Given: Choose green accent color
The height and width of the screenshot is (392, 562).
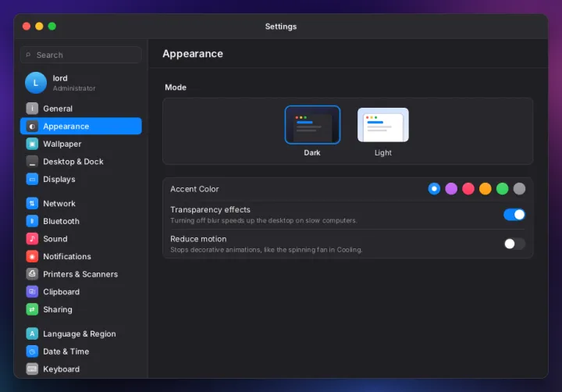Looking at the screenshot, I should tap(502, 189).
